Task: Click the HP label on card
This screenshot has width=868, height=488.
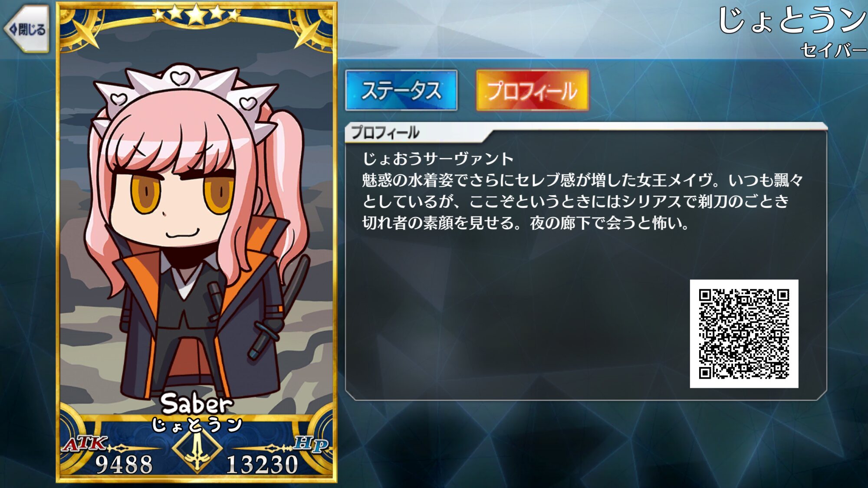Action: 311,443
